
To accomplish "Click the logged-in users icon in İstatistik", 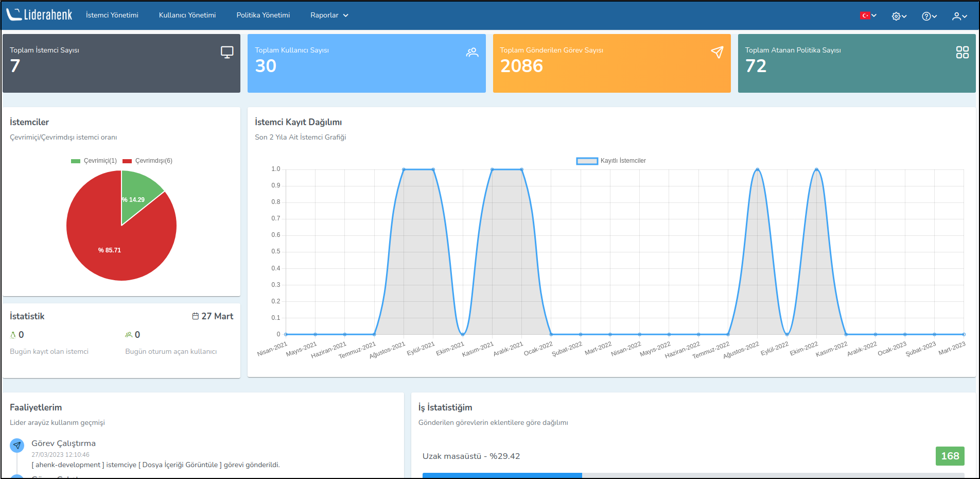I will 129,335.
